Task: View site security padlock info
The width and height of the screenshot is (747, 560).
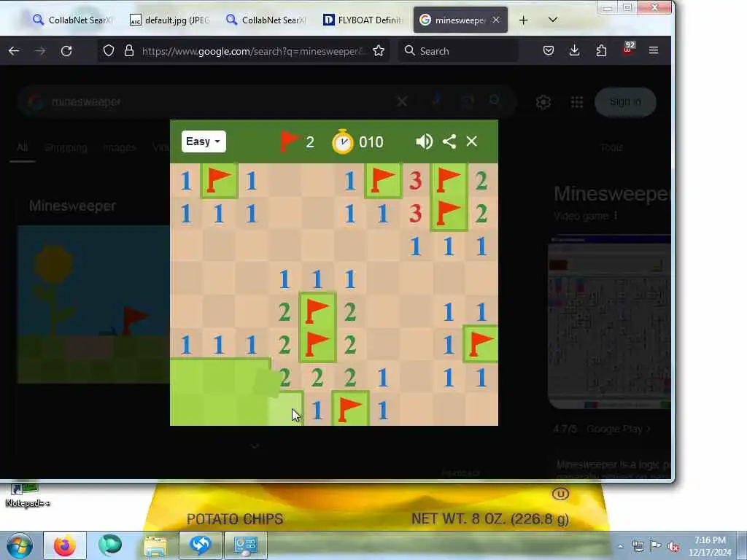Action: 128,51
